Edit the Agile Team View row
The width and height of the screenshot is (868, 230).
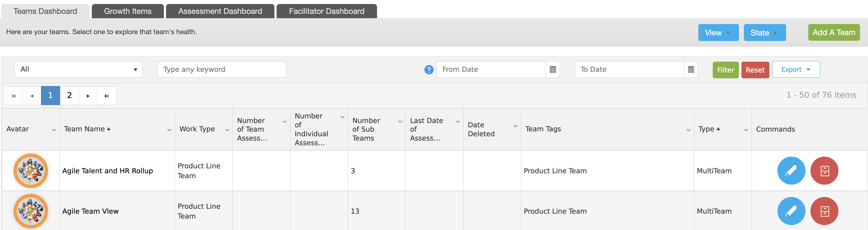tap(791, 211)
